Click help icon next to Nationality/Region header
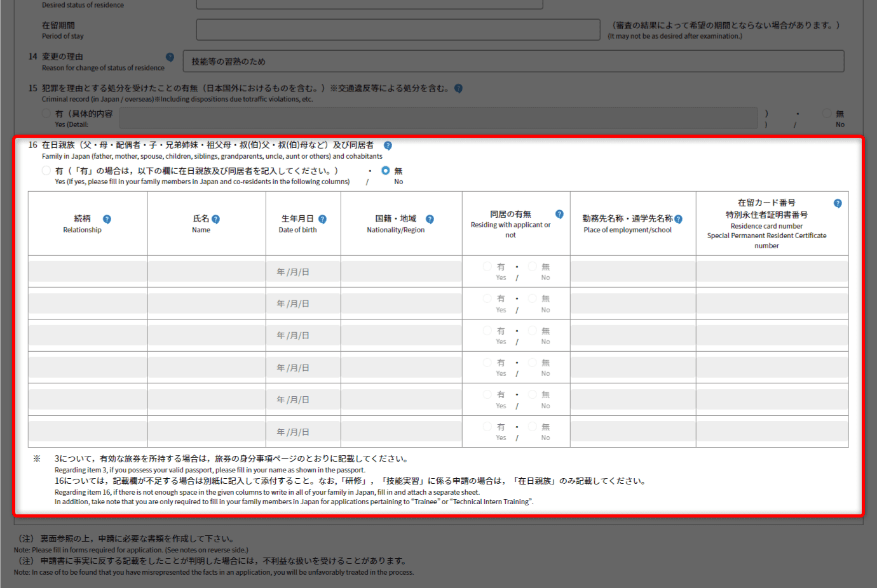This screenshot has width=877, height=588. 430,219
